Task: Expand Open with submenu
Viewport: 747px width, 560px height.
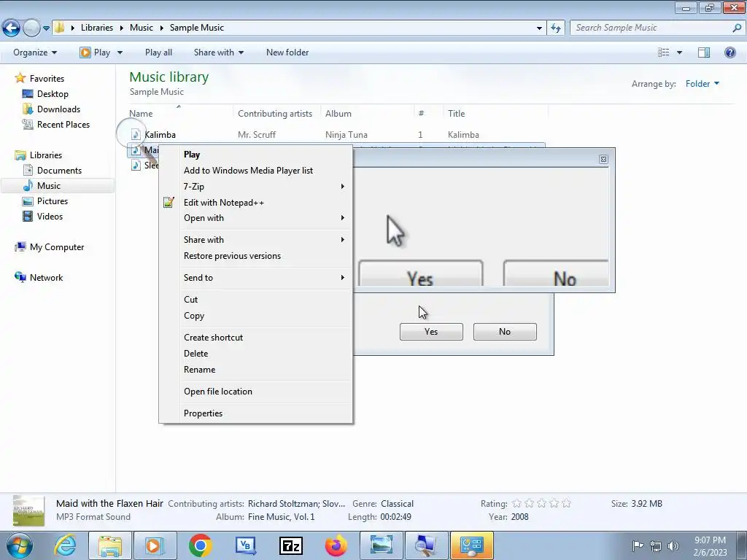Action: tap(256, 218)
